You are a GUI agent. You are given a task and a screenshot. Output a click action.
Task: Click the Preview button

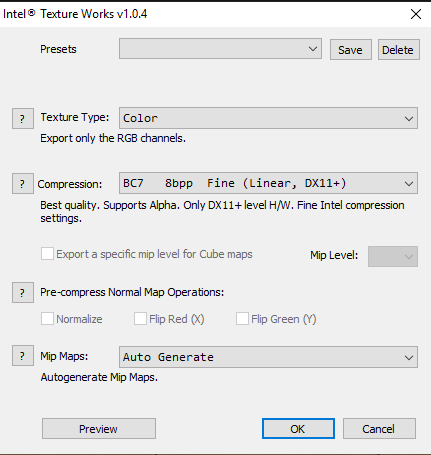pos(99,429)
